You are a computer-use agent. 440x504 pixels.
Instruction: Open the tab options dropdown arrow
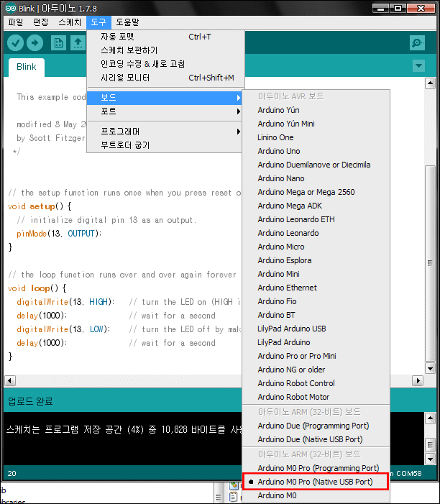pos(418,66)
